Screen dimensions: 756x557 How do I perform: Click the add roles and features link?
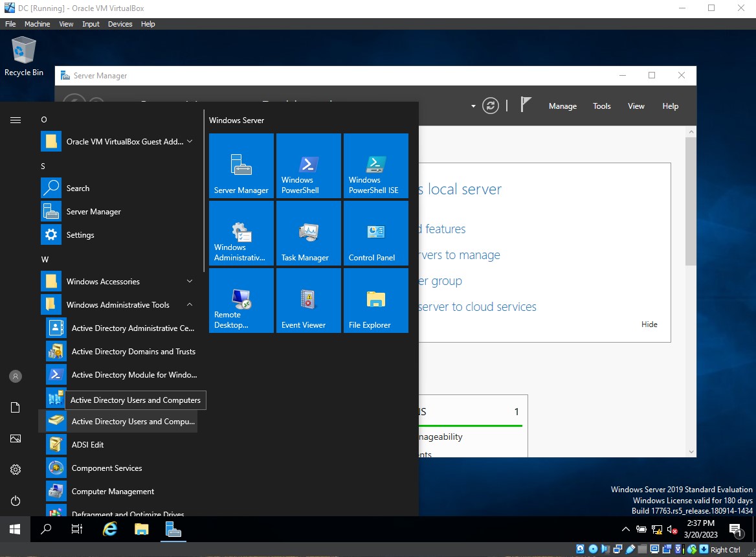442,229
